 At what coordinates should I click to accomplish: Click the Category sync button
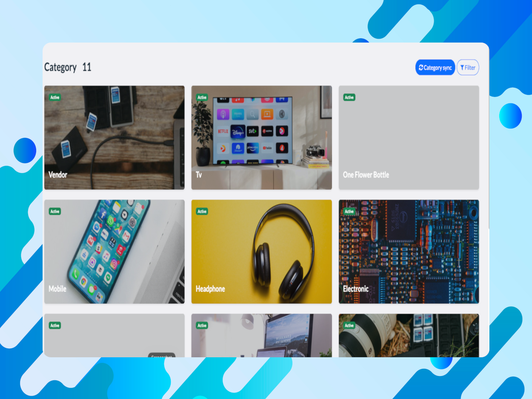coord(435,68)
